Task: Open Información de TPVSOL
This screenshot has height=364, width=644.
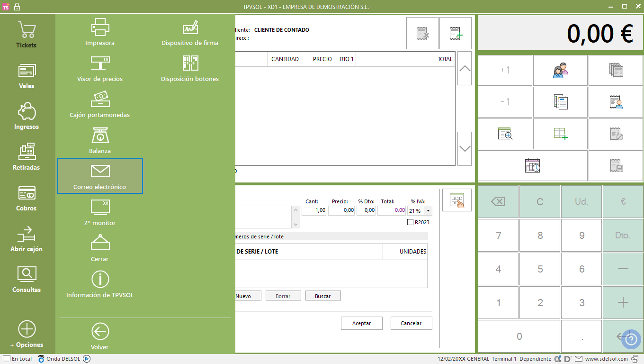Action: tap(100, 284)
